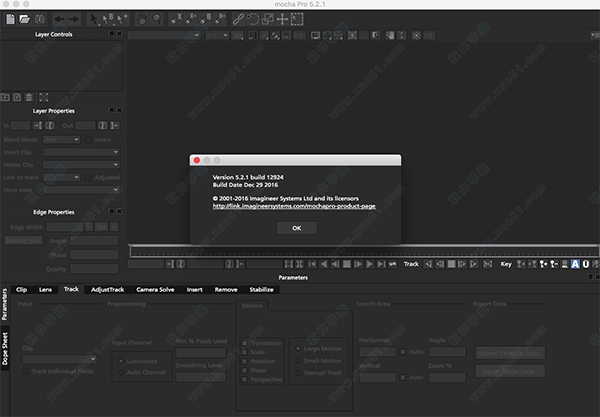Click the Min % Pixels Used field

click(201, 352)
